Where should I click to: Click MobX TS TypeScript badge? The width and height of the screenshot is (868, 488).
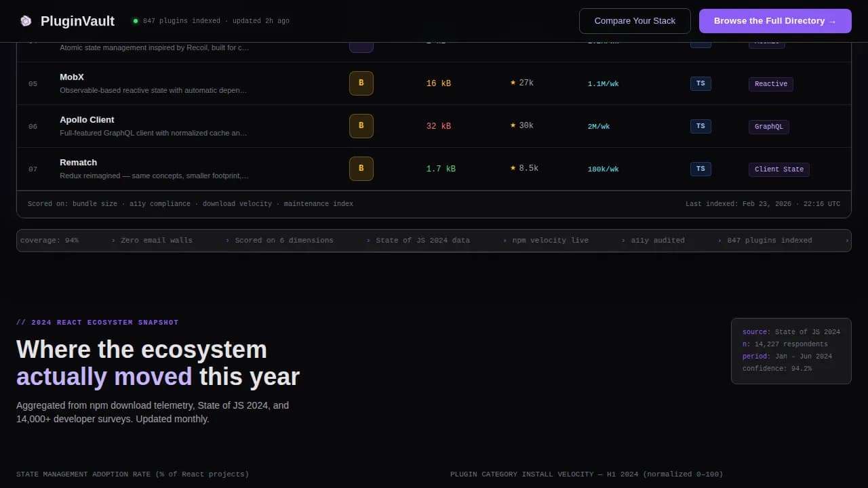pos(701,83)
